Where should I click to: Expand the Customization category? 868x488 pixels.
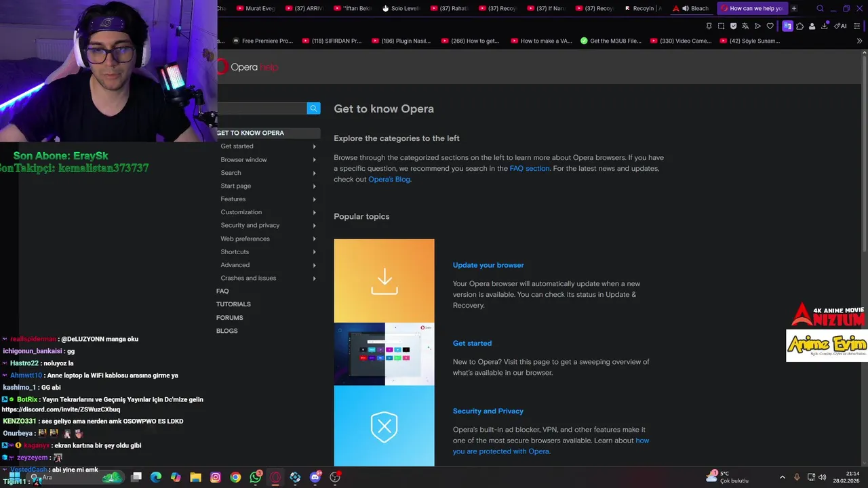click(267, 212)
